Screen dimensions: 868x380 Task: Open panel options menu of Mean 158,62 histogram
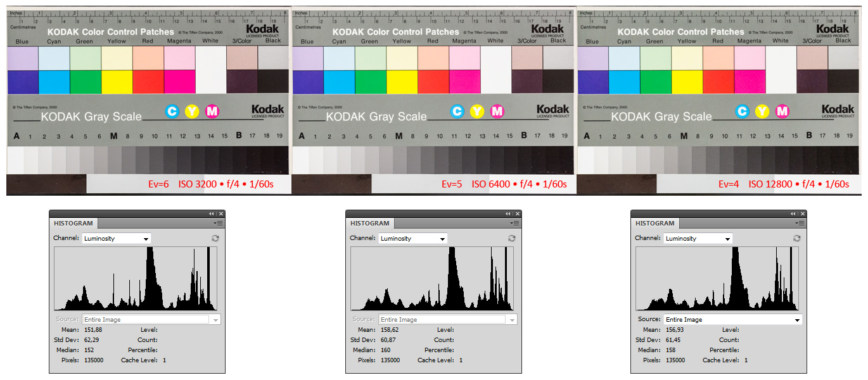click(x=515, y=224)
